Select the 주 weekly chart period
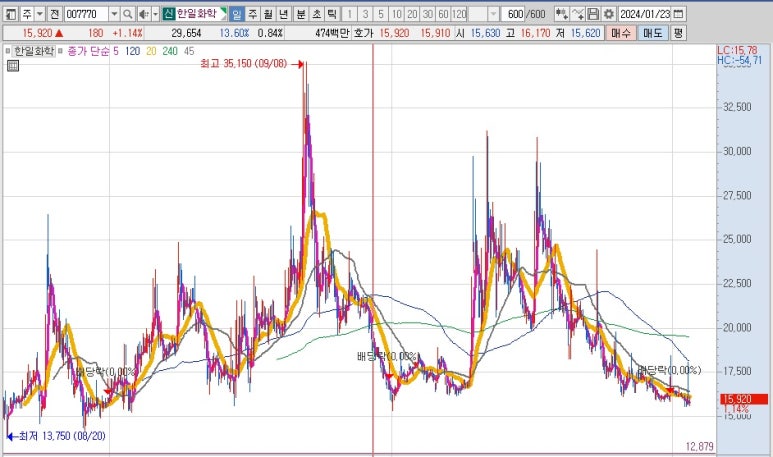This screenshot has width=773, height=457. 252,14
